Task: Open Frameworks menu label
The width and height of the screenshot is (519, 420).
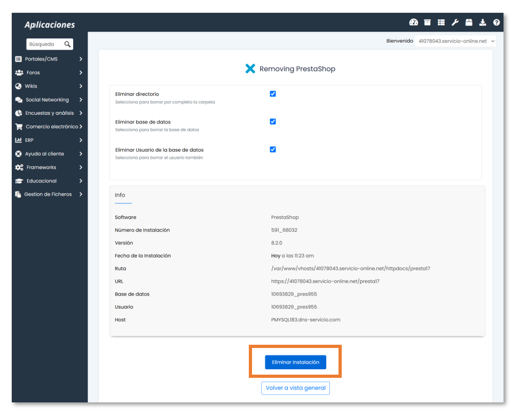Action: pos(41,168)
